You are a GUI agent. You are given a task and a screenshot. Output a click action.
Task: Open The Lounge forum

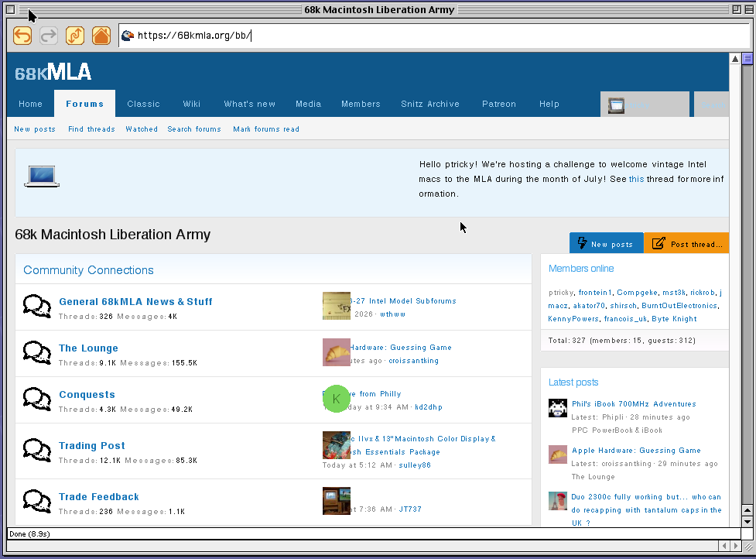click(x=88, y=348)
